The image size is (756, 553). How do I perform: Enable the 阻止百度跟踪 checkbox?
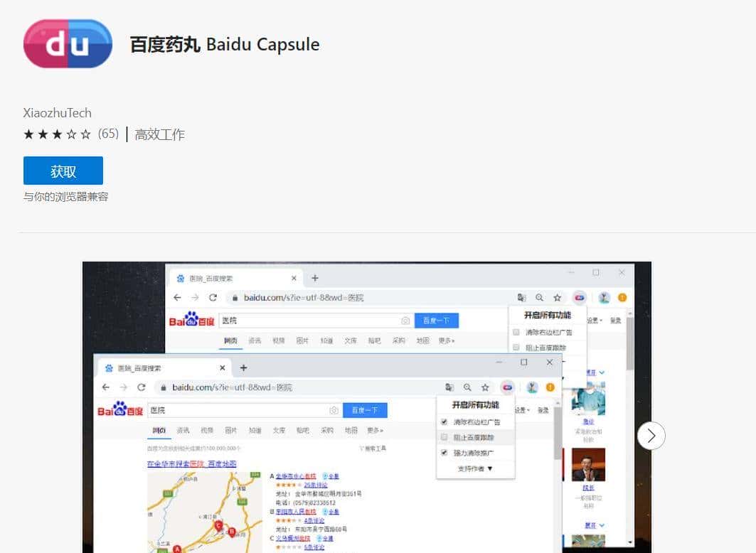pos(444,437)
